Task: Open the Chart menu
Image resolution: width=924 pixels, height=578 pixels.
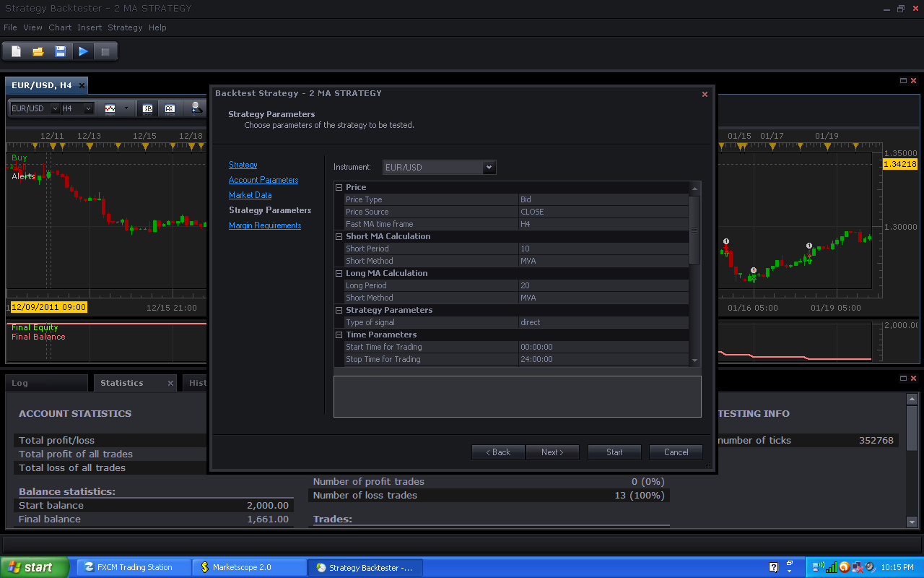Action: [x=60, y=27]
